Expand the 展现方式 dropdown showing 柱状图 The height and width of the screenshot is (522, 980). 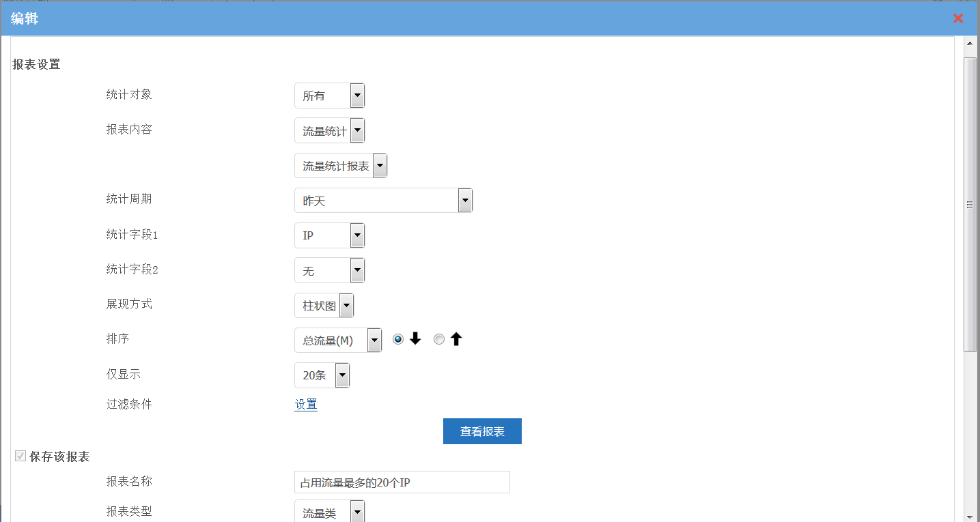[324, 306]
